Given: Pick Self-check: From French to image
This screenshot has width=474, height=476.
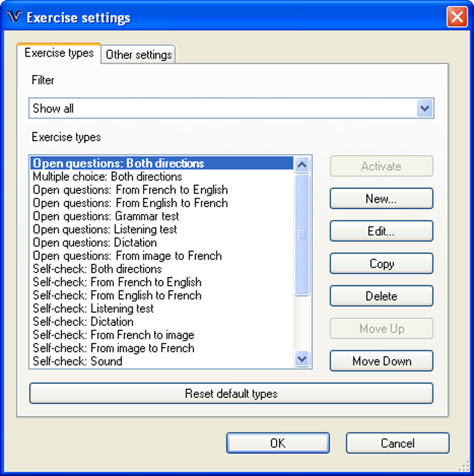Looking at the screenshot, I should (114, 335).
